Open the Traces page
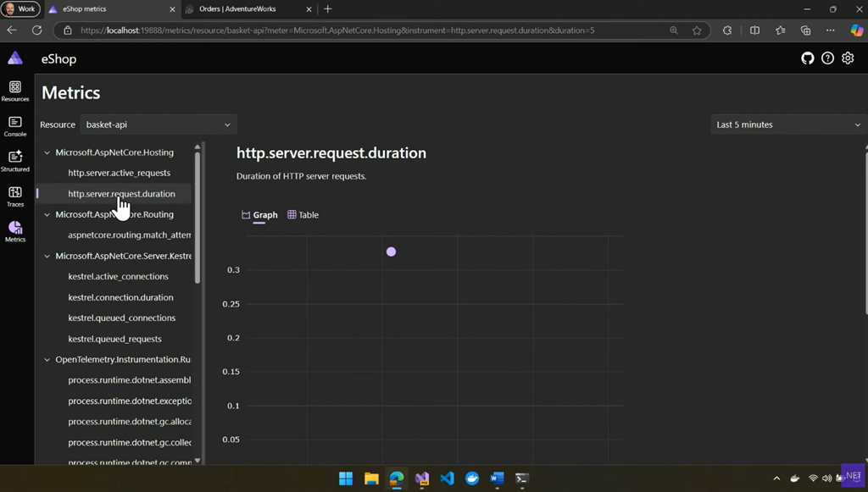Screen dimensions: 868x492 (x=15, y=196)
